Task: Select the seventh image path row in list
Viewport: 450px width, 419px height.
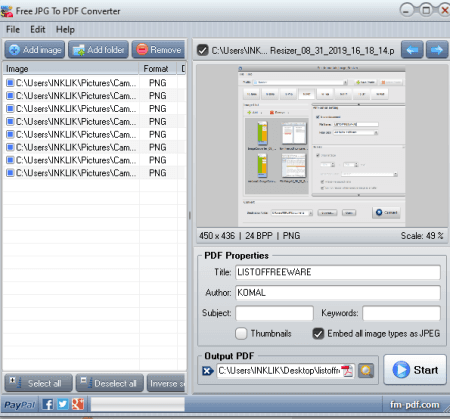Action: (x=95, y=160)
